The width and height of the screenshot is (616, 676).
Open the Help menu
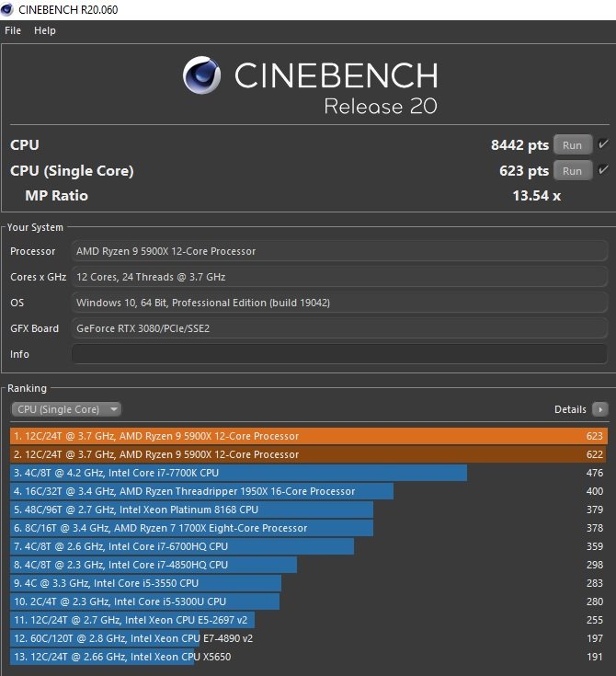(45, 30)
